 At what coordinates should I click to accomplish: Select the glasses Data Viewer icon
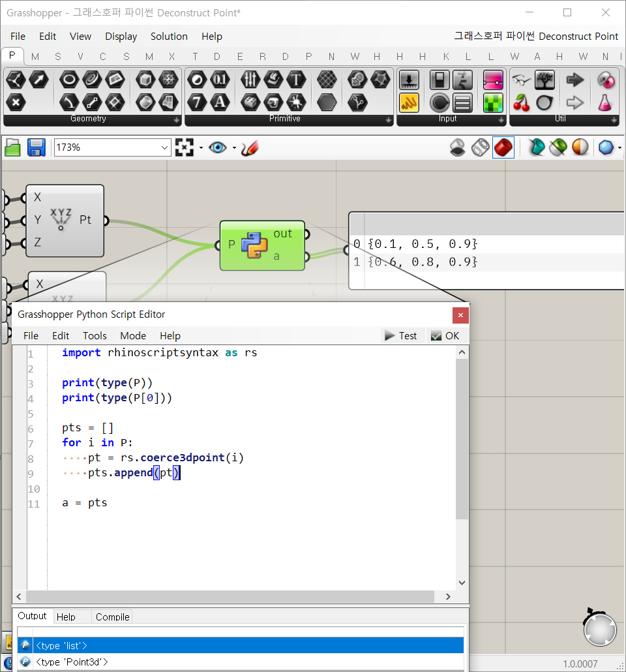[521, 80]
